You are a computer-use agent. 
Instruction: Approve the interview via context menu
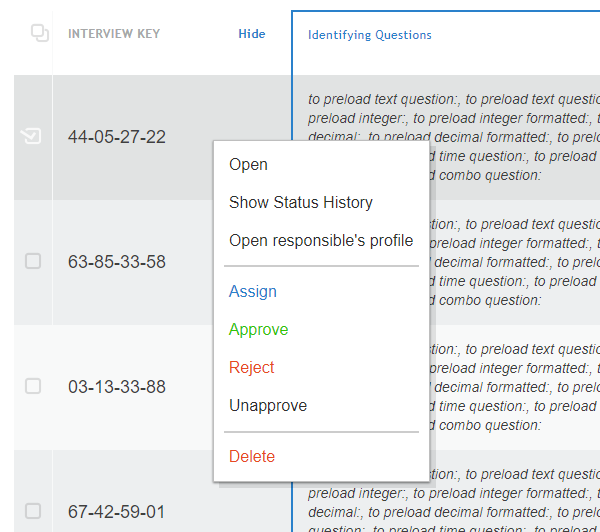(258, 330)
